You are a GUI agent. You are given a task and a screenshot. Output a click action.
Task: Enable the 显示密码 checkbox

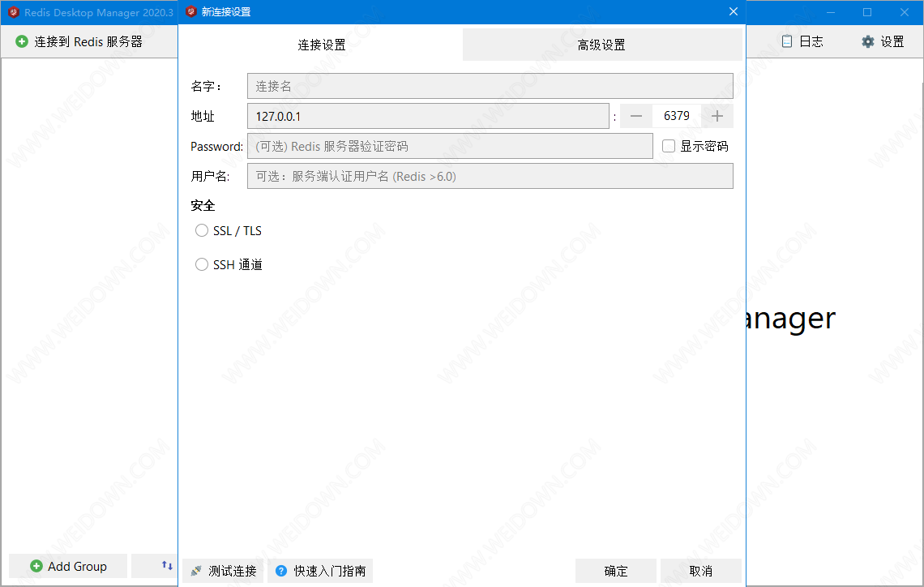(668, 146)
